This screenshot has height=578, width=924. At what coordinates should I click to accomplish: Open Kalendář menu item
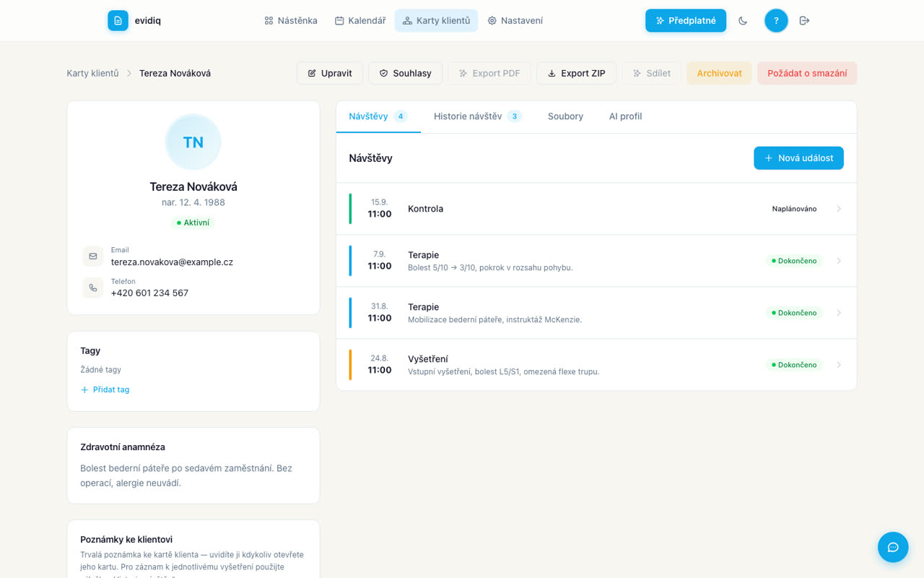[x=360, y=20]
